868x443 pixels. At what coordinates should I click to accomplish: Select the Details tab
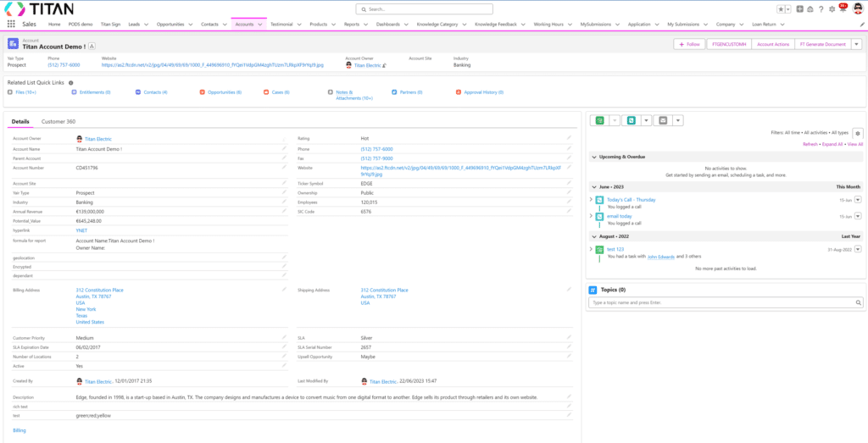(20, 121)
